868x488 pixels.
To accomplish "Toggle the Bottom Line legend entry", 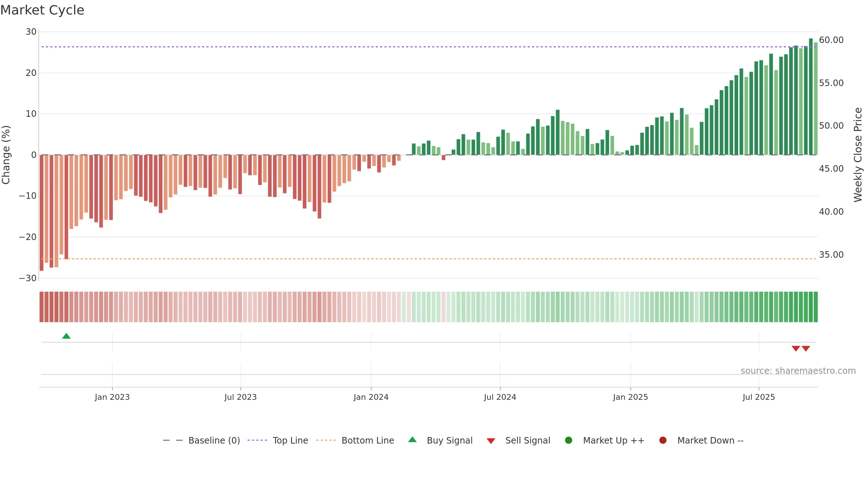I will (x=355, y=440).
